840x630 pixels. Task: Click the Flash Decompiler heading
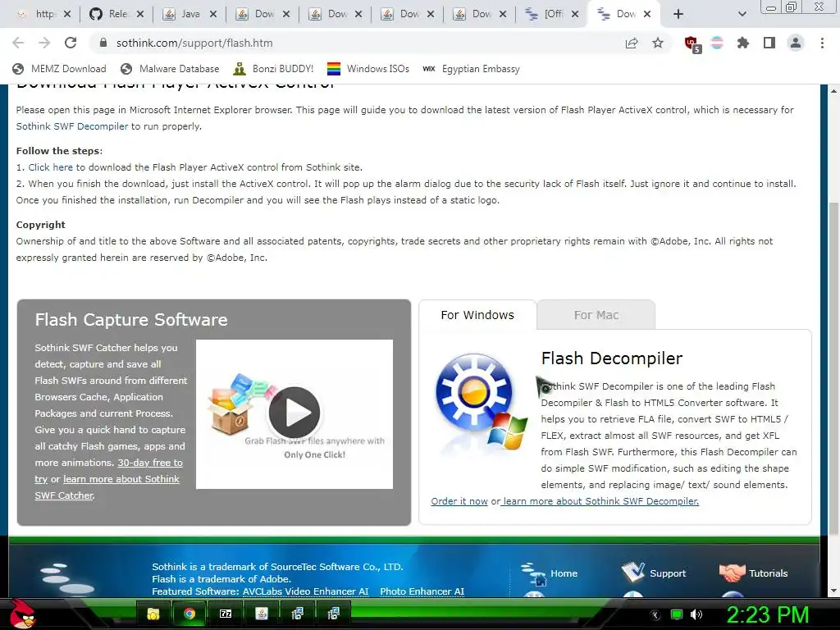pyautogui.click(x=612, y=358)
